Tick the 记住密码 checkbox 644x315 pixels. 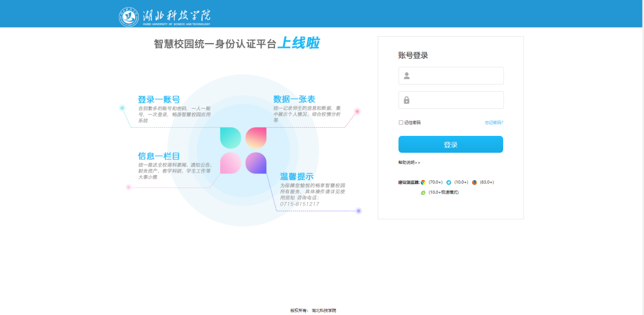pos(401,123)
